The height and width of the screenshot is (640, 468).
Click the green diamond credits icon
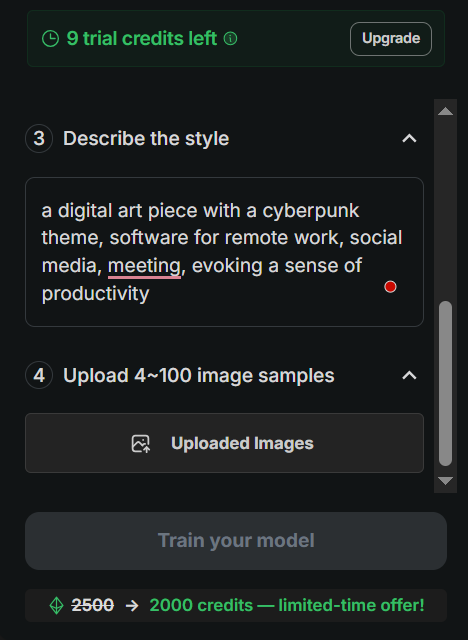click(x=56, y=605)
